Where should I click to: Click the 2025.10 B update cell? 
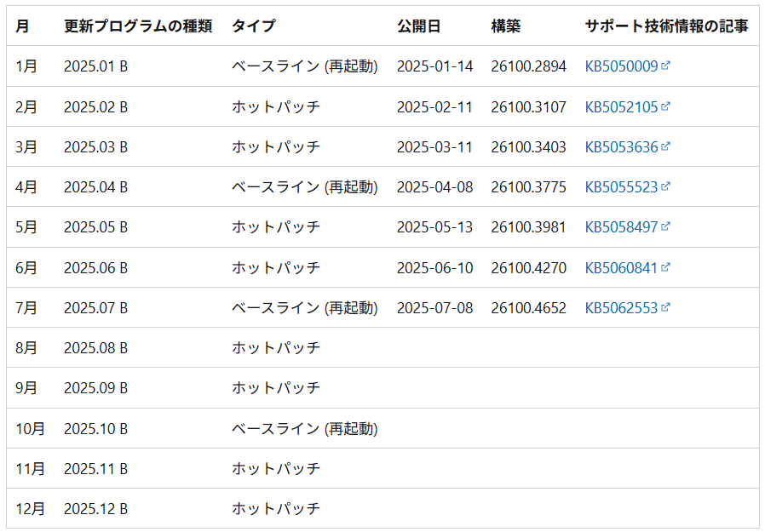click(95, 429)
